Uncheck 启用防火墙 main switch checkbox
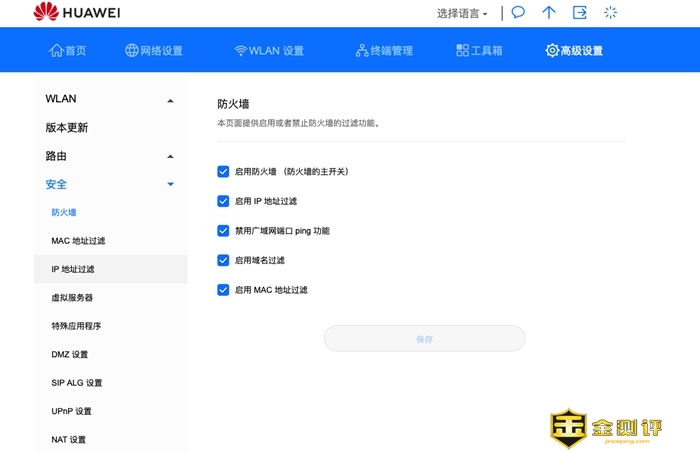Viewport: 700px width, 452px height. pyautogui.click(x=223, y=171)
